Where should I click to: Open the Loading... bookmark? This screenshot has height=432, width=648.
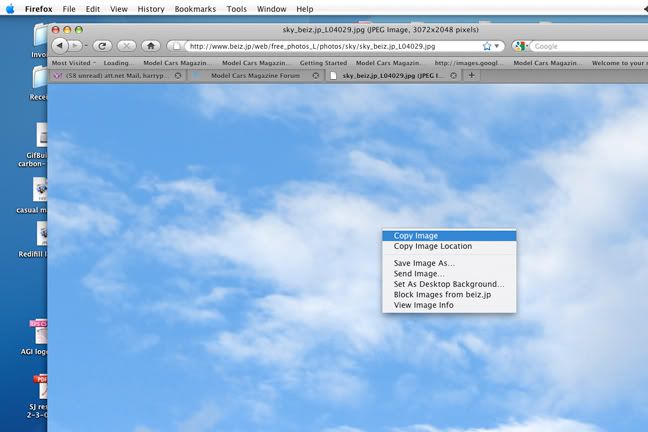tap(118, 63)
